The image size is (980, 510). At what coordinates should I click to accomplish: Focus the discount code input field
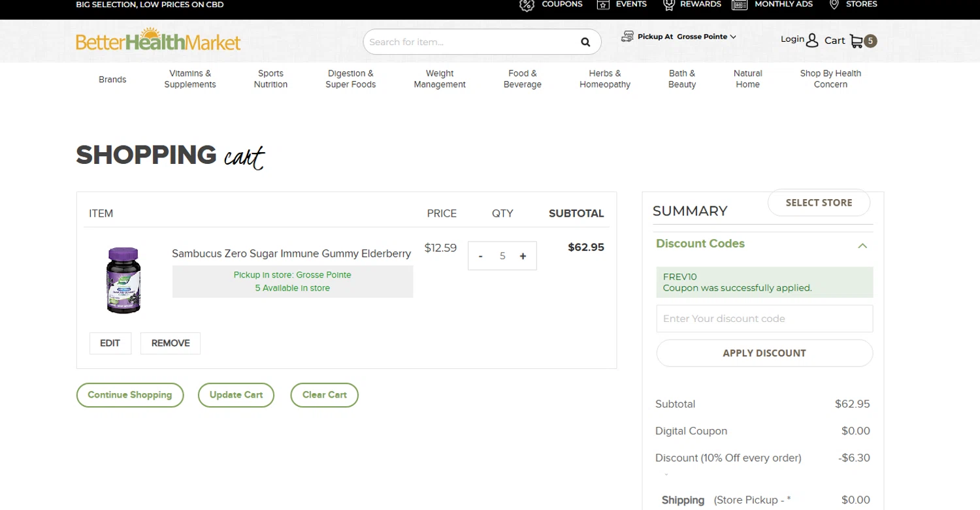[764, 319]
